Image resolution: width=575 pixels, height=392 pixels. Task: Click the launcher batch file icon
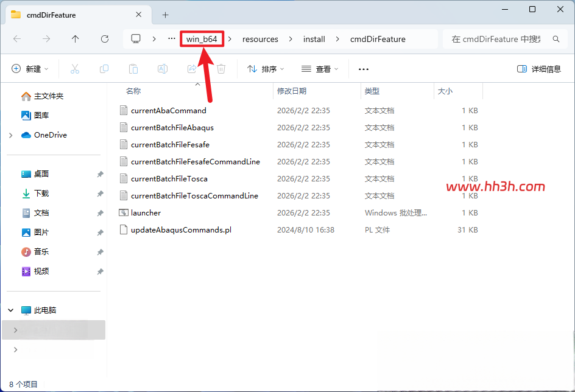click(124, 212)
